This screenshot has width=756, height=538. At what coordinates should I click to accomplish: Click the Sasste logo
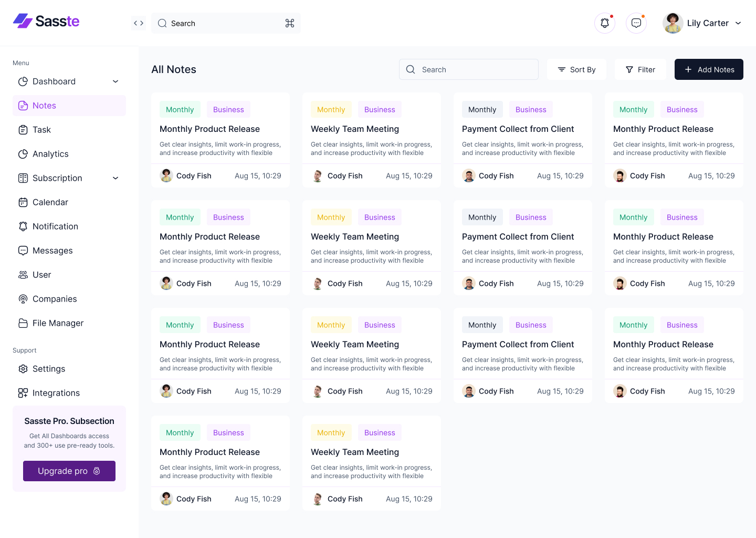46,21
